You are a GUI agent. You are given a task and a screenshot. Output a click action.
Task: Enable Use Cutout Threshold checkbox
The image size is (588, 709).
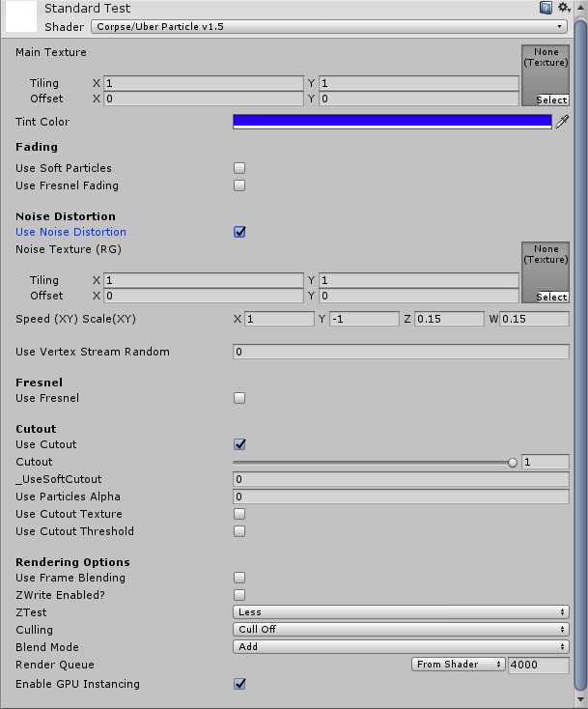click(x=239, y=531)
